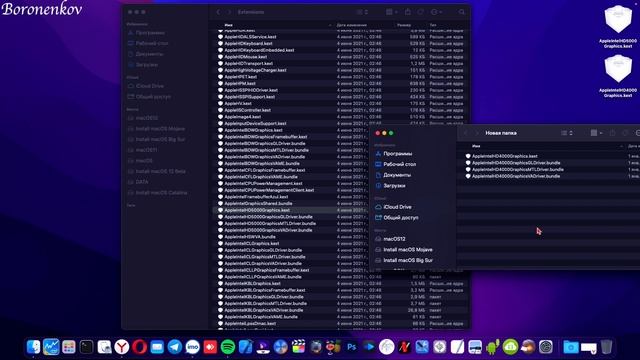Open grouping dropdown in Extensions toolbar
The height and width of the screenshot is (360, 640).
[391, 12]
